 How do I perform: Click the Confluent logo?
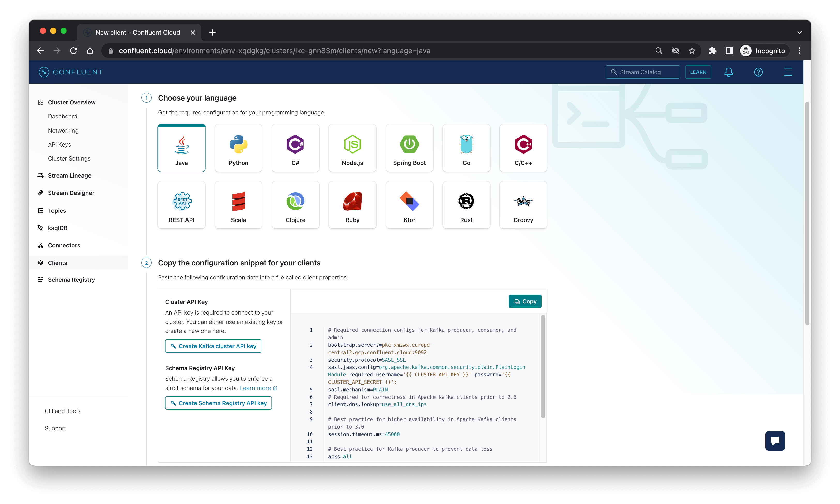[x=71, y=72]
